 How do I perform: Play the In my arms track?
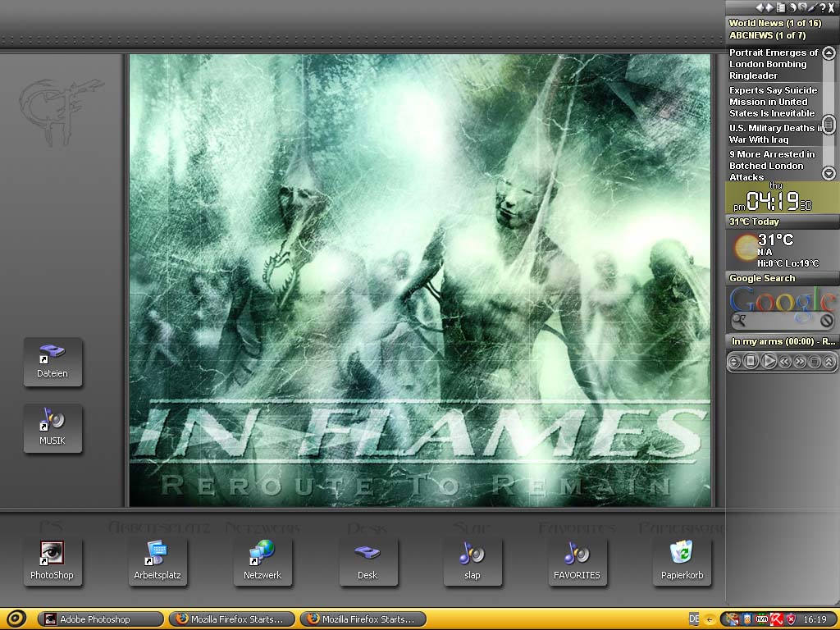coord(769,361)
